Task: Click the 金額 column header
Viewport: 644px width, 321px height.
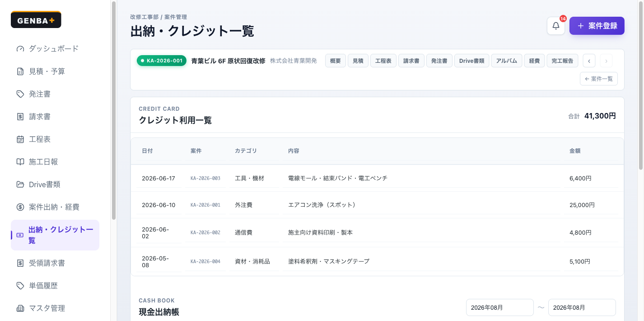Action: tap(575, 151)
